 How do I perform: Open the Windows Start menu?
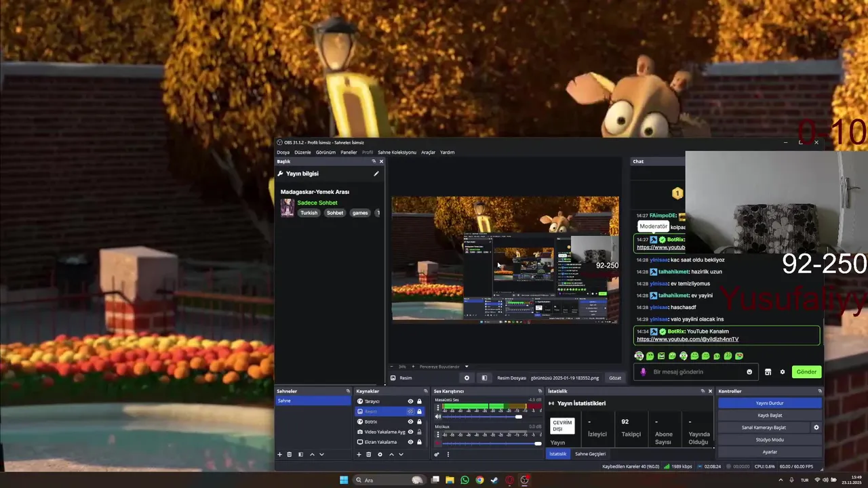pos(344,480)
